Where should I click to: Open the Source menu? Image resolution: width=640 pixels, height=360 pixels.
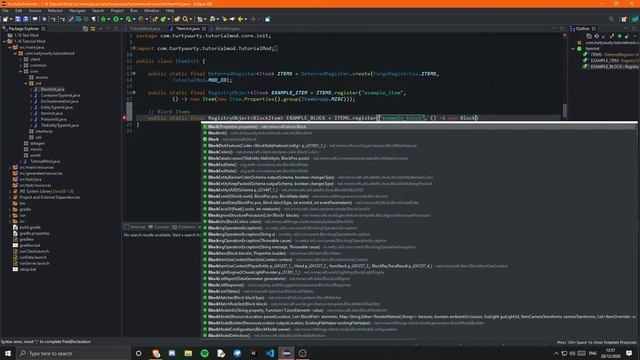pos(35,11)
